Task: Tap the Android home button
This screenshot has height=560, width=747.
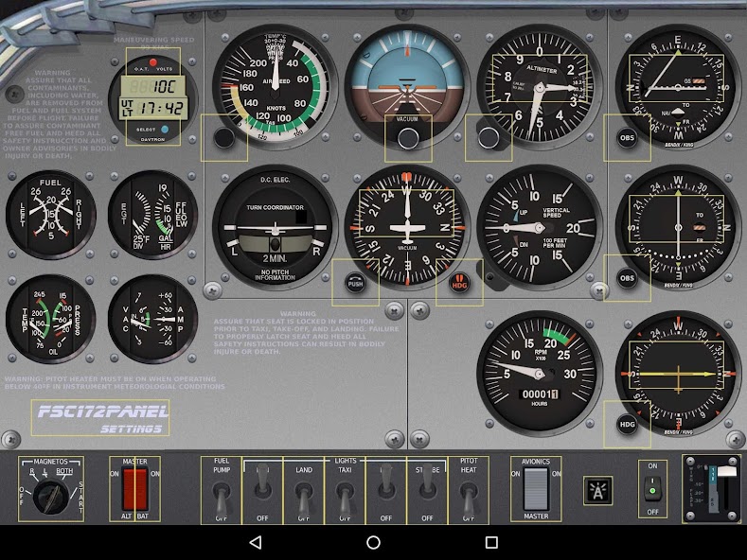Action: [373, 543]
